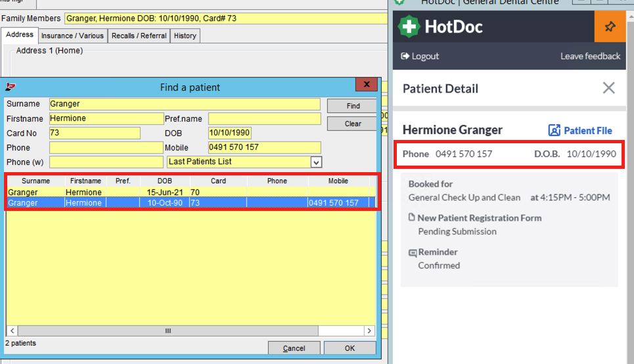The image size is (634, 364).
Task: Click the Pending Submission status
Action: [457, 231]
